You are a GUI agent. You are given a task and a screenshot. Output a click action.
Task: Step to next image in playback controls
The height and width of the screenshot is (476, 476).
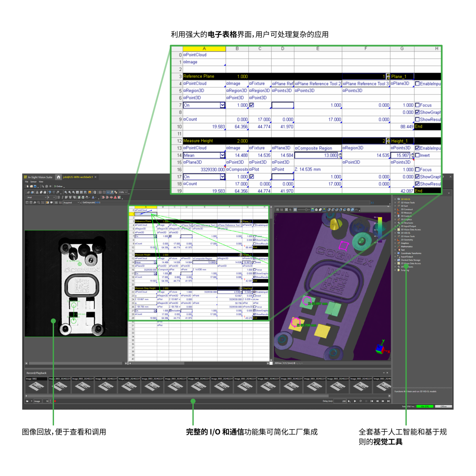pyautogui.click(x=383, y=401)
